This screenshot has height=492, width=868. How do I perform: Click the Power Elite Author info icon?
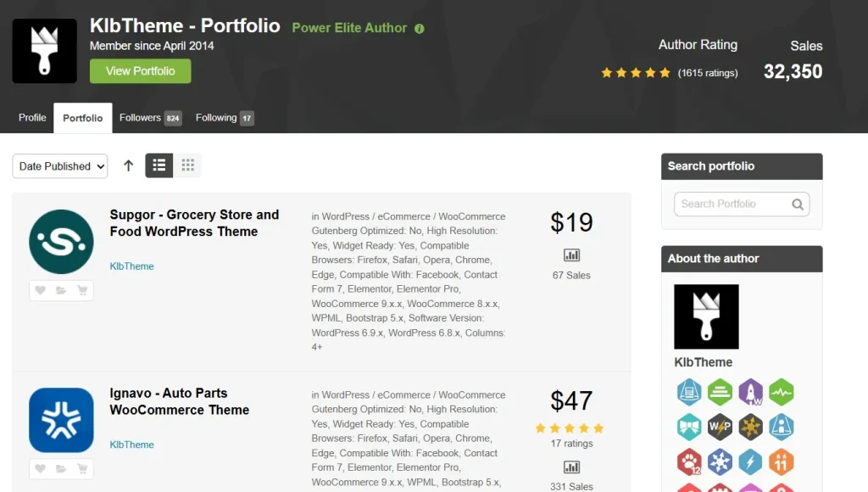[420, 28]
